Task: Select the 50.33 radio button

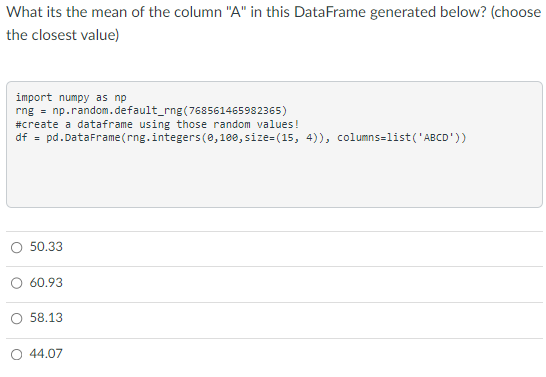Action: [16, 248]
